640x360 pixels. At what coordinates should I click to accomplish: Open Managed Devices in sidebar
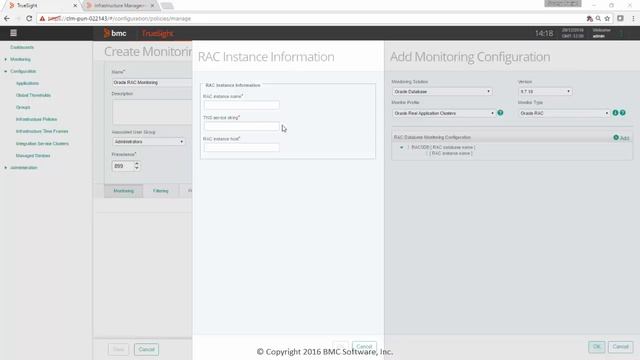[x=33, y=156]
